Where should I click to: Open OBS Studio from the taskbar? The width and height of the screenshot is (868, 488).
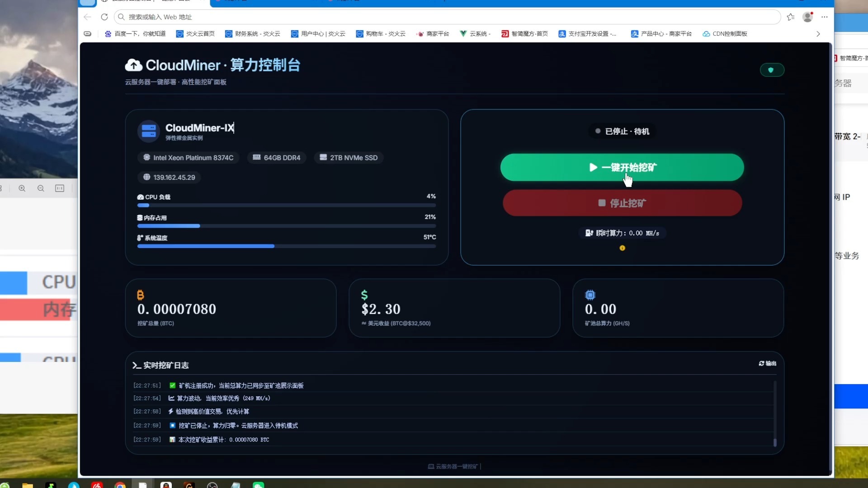point(212,485)
